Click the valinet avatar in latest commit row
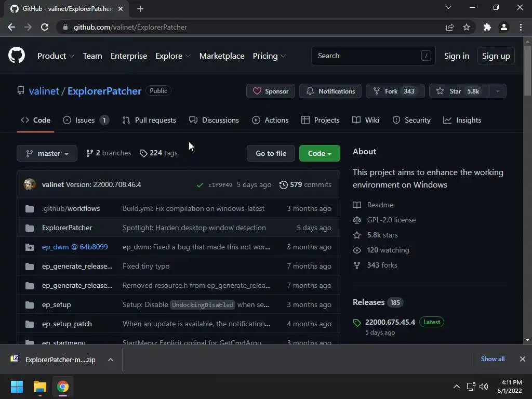This screenshot has width=532, height=399. point(30,184)
